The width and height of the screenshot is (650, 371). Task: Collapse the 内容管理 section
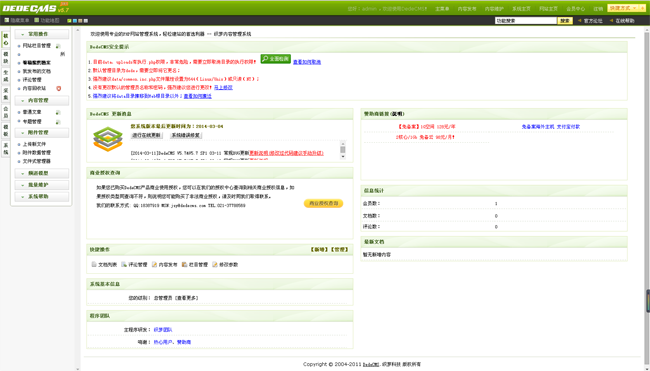pyautogui.click(x=42, y=101)
